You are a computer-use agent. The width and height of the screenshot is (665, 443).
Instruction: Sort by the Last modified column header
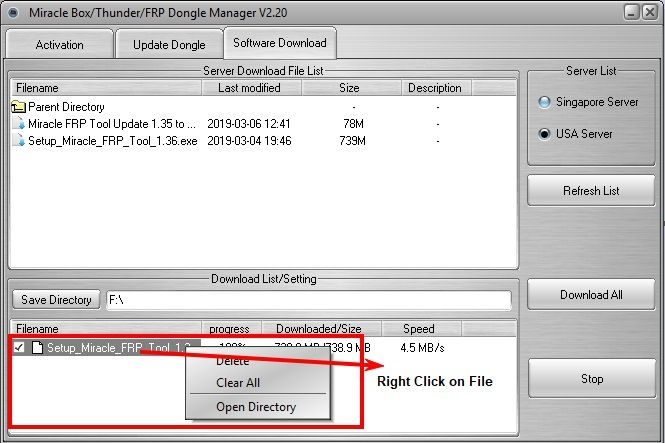pyautogui.click(x=252, y=88)
